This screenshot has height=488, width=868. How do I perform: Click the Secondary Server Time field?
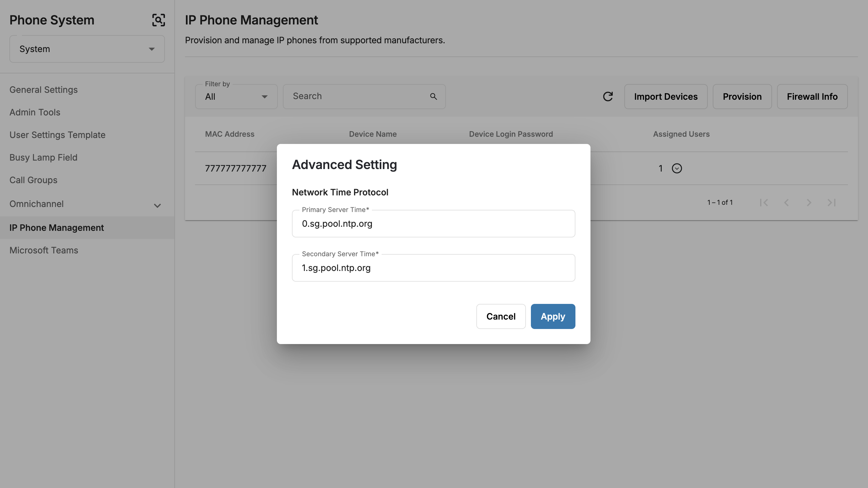(x=433, y=268)
